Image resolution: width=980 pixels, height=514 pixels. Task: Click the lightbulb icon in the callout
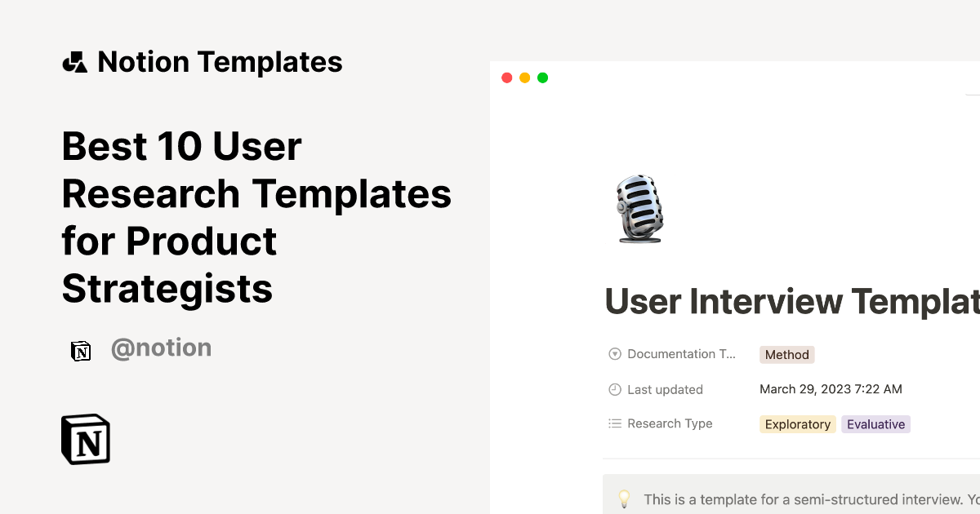625,498
